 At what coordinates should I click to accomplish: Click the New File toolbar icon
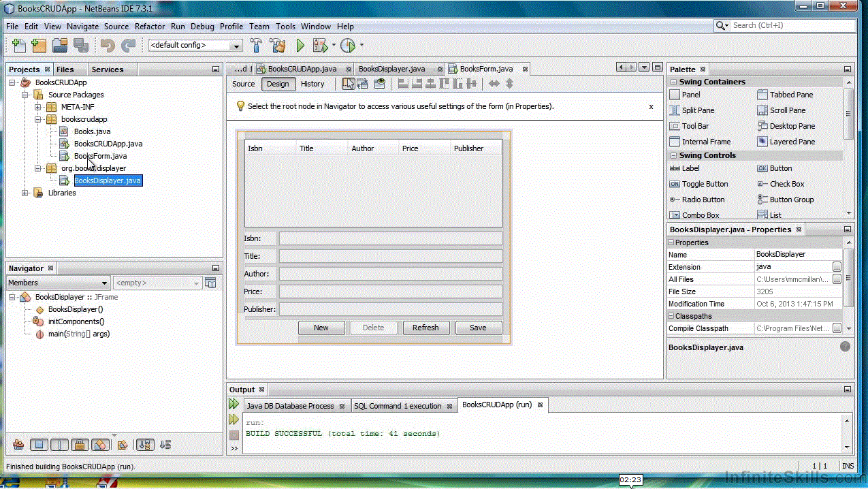[19, 46]
